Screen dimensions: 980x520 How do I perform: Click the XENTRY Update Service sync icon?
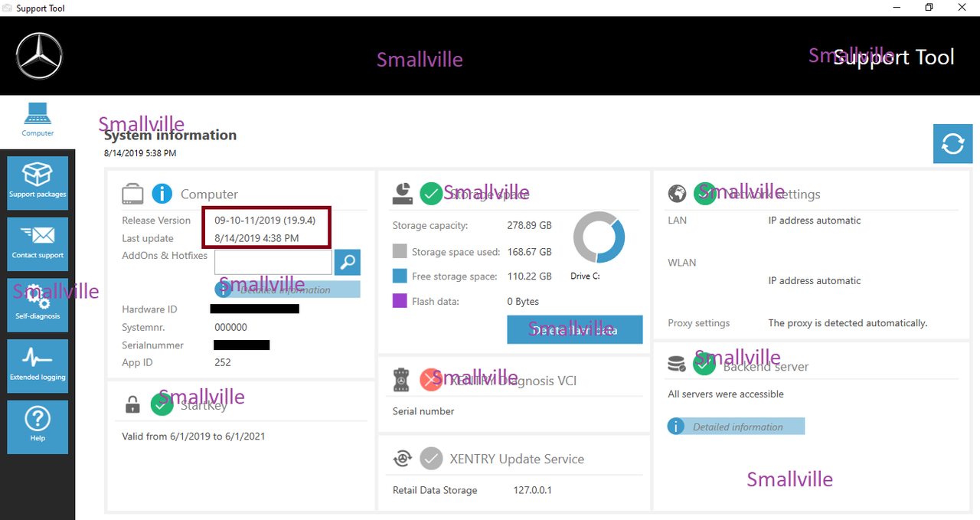click(403, 459)
